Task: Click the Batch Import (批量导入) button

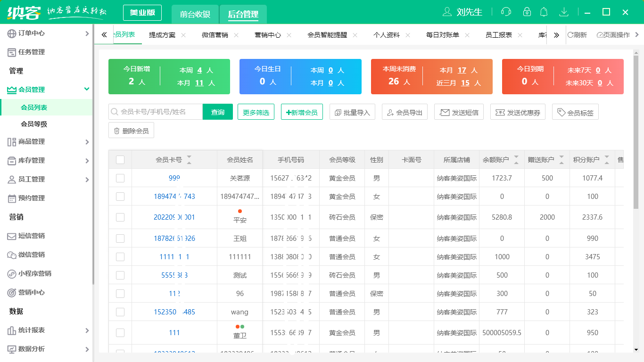Action: [352, 112]
